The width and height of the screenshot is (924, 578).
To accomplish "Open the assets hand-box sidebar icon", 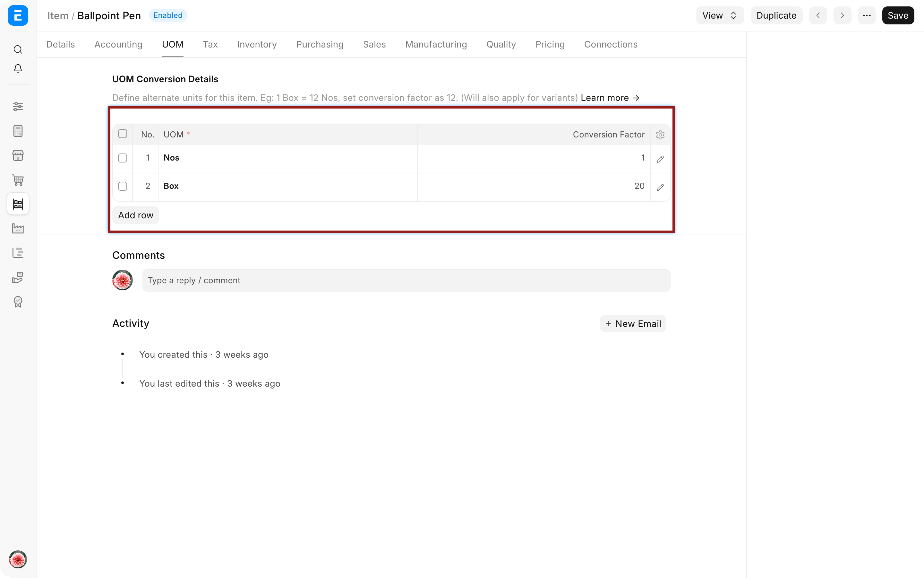I will point(18,277).
